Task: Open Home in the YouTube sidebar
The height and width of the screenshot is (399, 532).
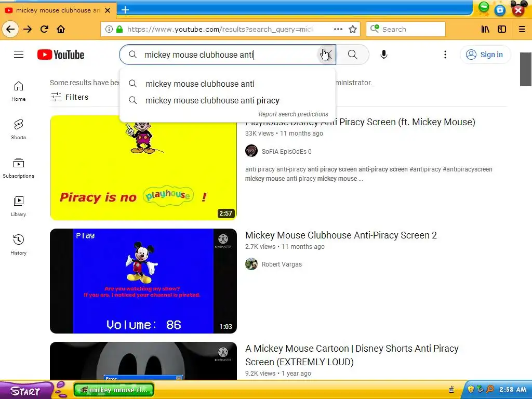Action: click(19, 91)
